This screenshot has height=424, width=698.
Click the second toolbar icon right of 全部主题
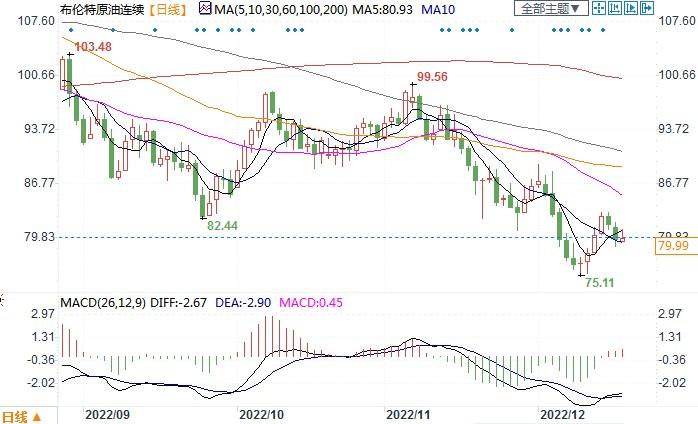pos(614,9)
